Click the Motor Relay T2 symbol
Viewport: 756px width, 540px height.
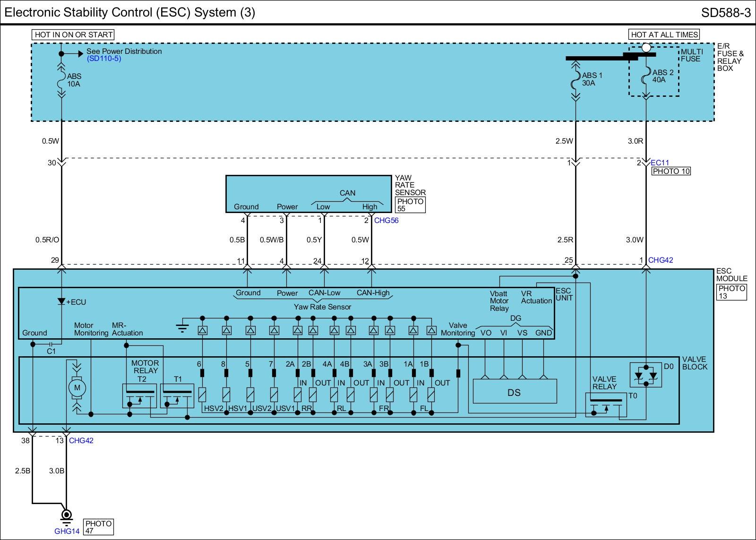coord(139,396)
